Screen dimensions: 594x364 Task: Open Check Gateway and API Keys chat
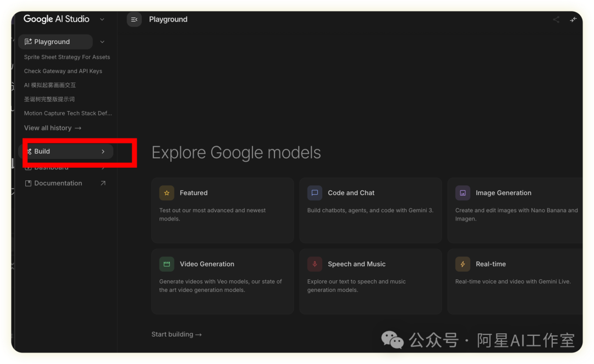point(63,71)
